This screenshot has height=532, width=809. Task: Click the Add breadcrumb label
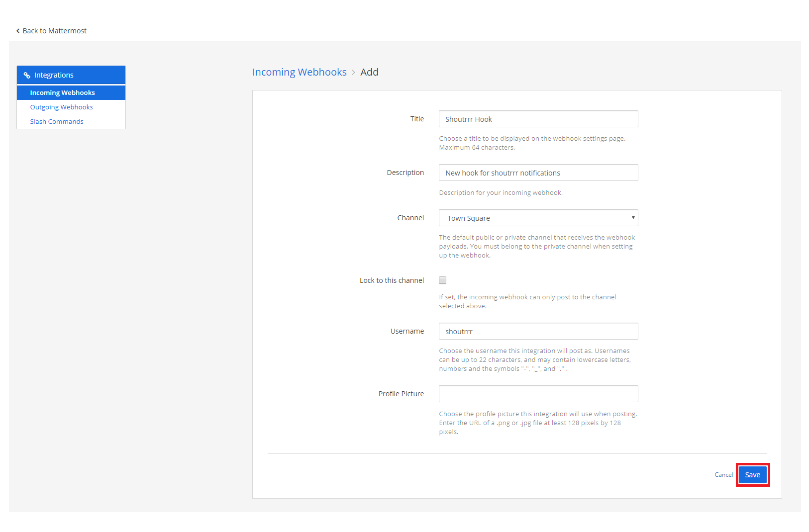pos(369,72)
